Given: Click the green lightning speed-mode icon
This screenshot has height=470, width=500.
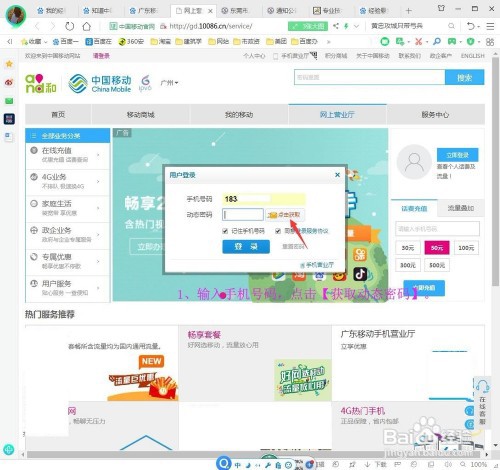Looking at the screenshot, I should (x=346, y=26).
